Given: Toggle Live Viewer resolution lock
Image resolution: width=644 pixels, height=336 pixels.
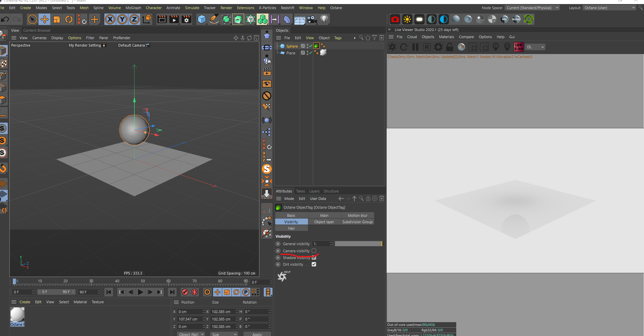Looking at the screenshot, I should pyautogui.click(x=450, y=47).
